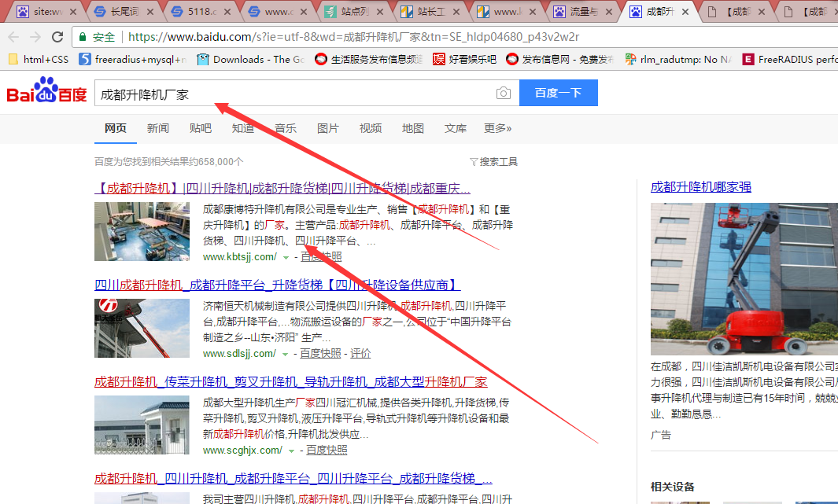Open sidebar ad link 成都升降机哪家强
The height and width of the screenshot is (504, 838).
click(701, 187)
